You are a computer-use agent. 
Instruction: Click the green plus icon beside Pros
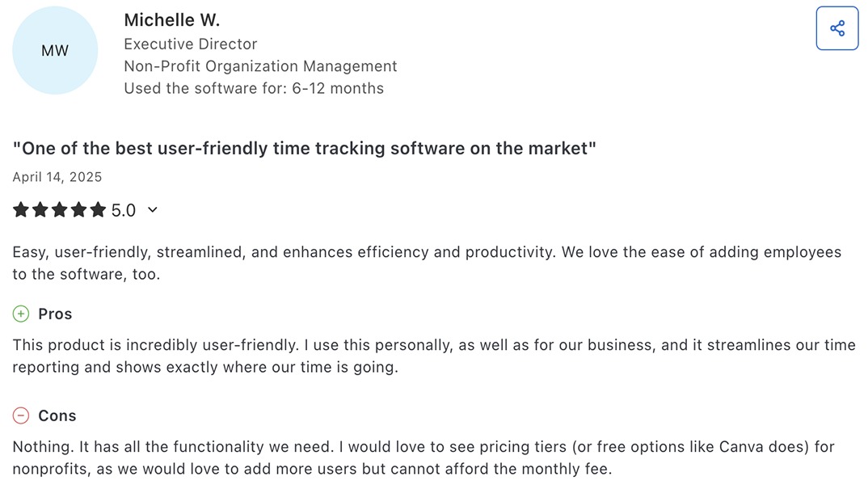(21, 314)
